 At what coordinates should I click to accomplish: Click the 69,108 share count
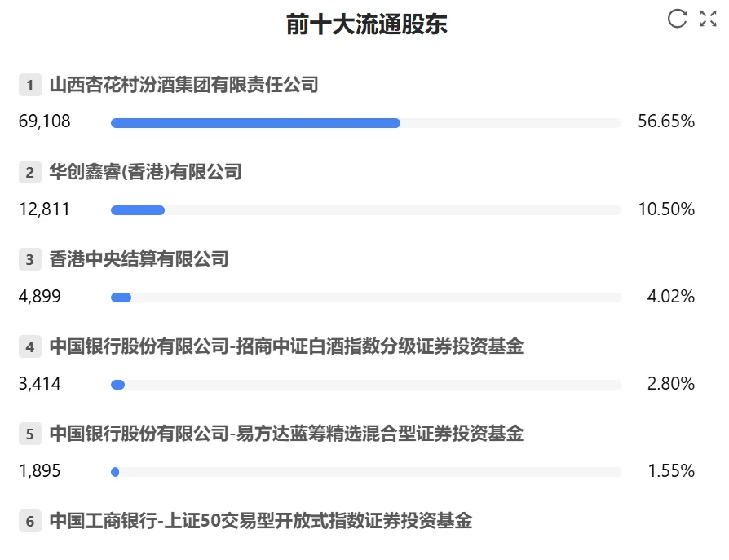pyautogui.click(x=45, y=122)
